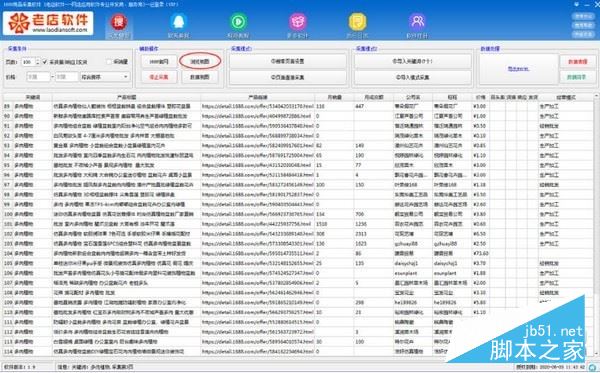Sort by the business model column header at far right
This screenshot has height=373, width=600.
[x=566, y=97]
